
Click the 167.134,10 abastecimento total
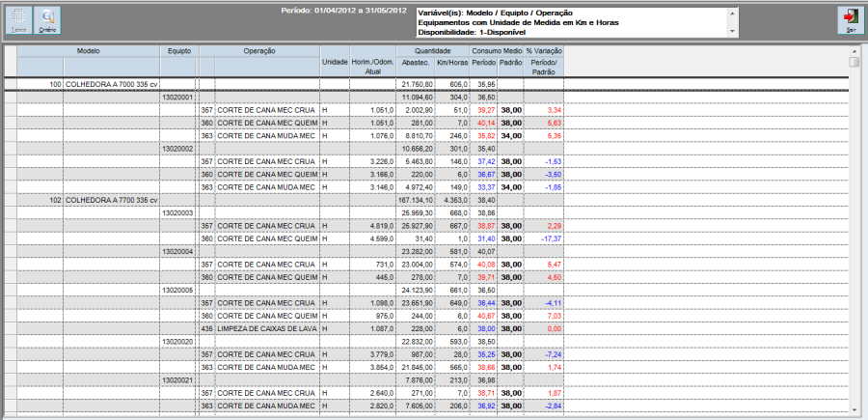pyautogui.click(x=415, y=200)
